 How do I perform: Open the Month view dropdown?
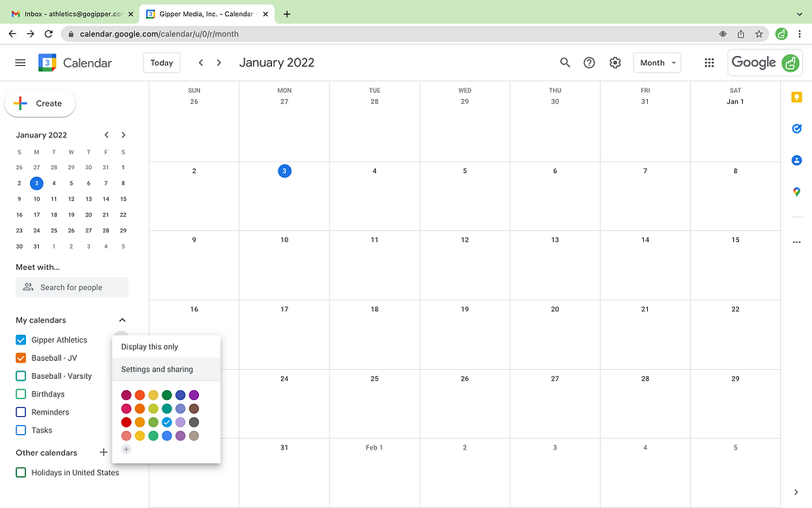[x=657, y=63]
